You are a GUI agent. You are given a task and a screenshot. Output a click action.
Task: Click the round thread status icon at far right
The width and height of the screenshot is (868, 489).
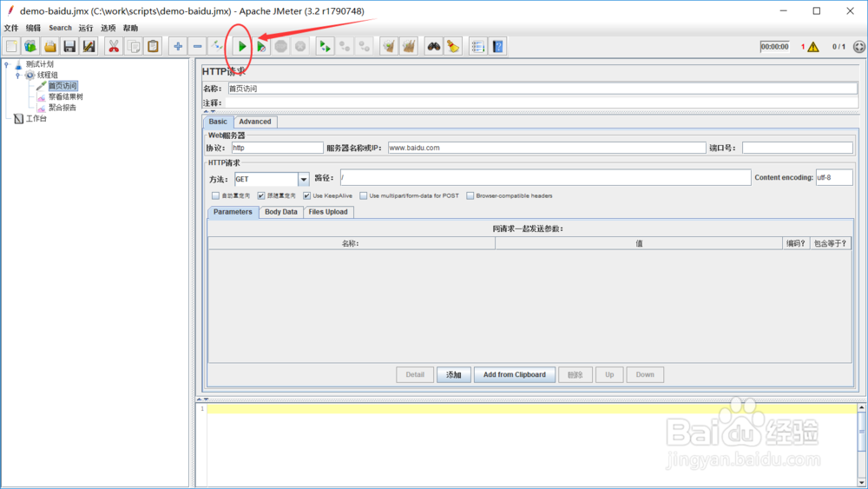click(859, 47)
